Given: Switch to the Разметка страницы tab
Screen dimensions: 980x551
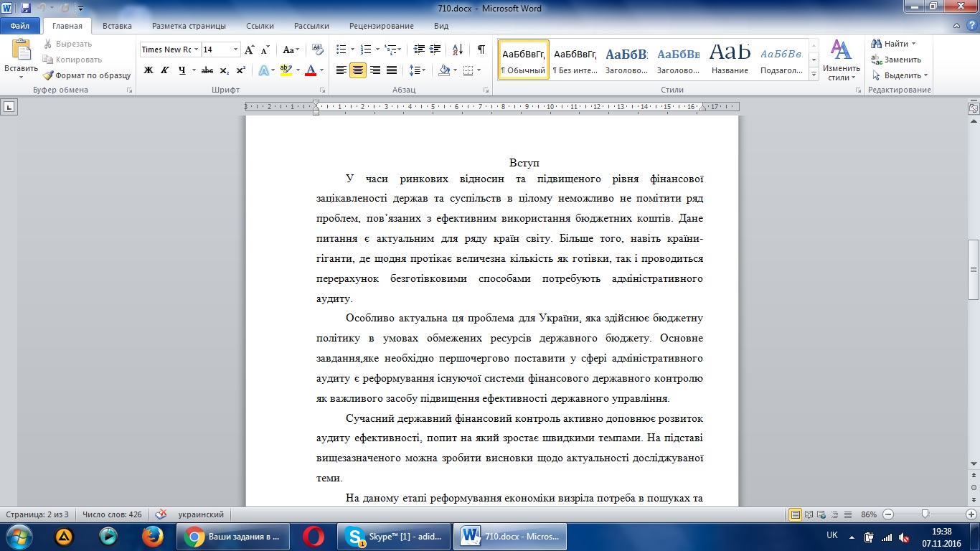Looking at the screenshot, I should click(189, 26).
